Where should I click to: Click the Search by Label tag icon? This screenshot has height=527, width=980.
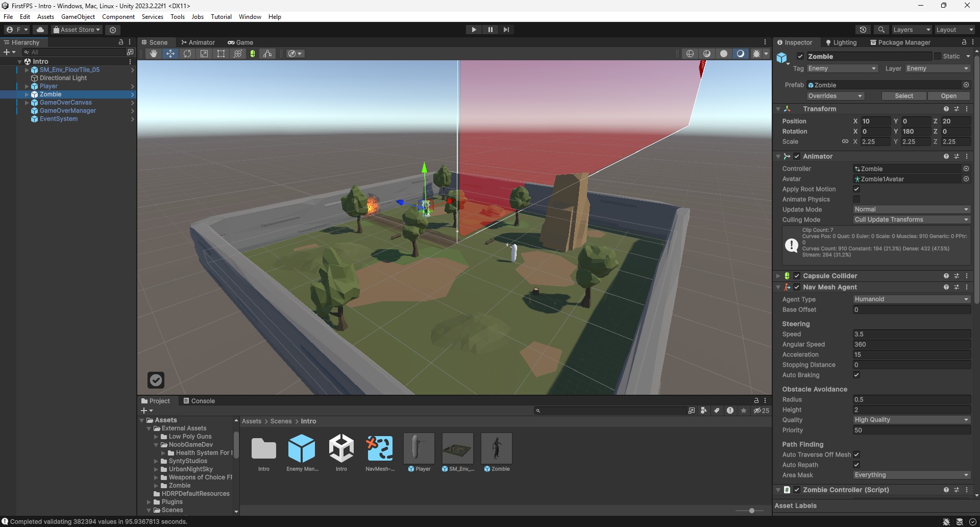[x=717, y=411]
